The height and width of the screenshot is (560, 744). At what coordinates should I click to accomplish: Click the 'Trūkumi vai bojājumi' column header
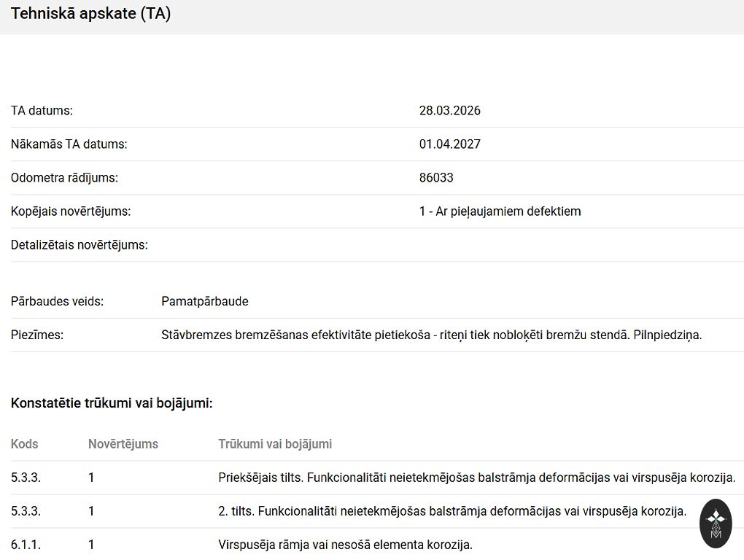click(x=275, y=444)
